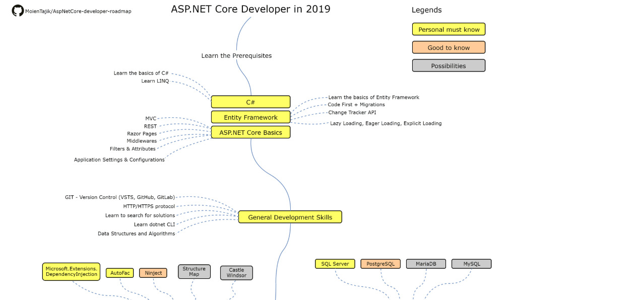Click Learn dotnet CLI label

(x=154, y=224)
